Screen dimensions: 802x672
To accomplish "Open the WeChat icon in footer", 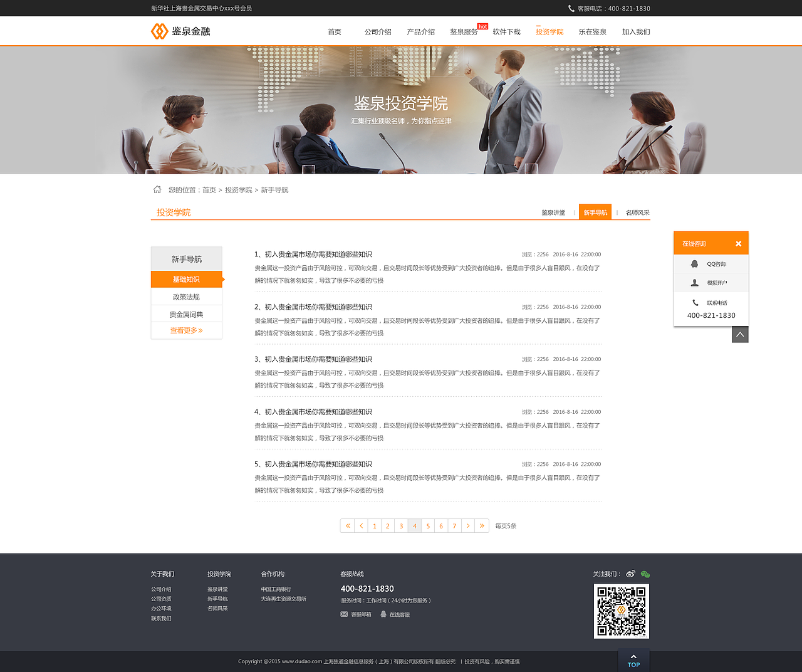I will (x=646, y=574).
